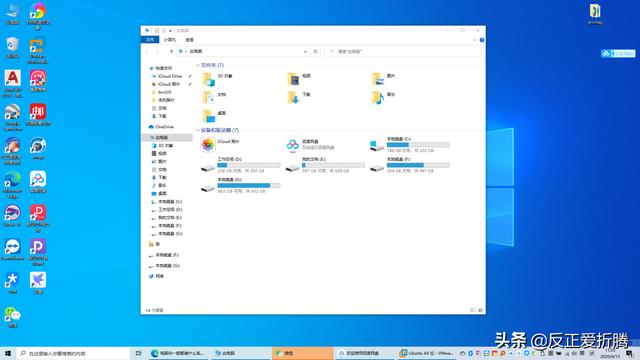Click the search 此电脑 input field

tap(404, 51)
